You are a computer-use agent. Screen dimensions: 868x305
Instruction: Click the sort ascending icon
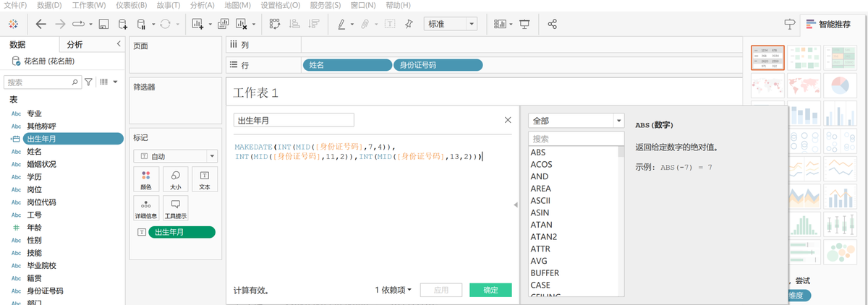294,24
